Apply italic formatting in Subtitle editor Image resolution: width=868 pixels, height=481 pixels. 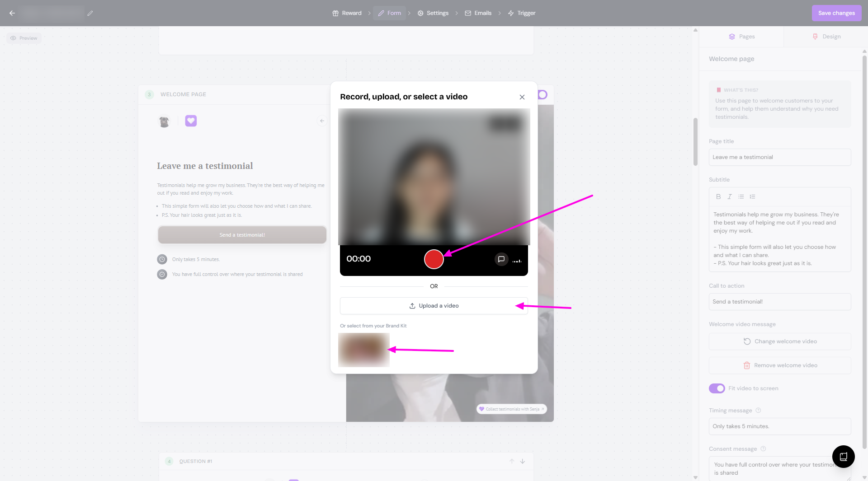click(729, 196)
